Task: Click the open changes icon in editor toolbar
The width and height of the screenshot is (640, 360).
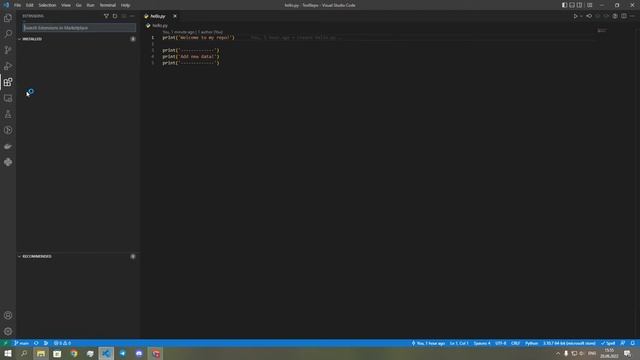Action: (x=589, y=16)
